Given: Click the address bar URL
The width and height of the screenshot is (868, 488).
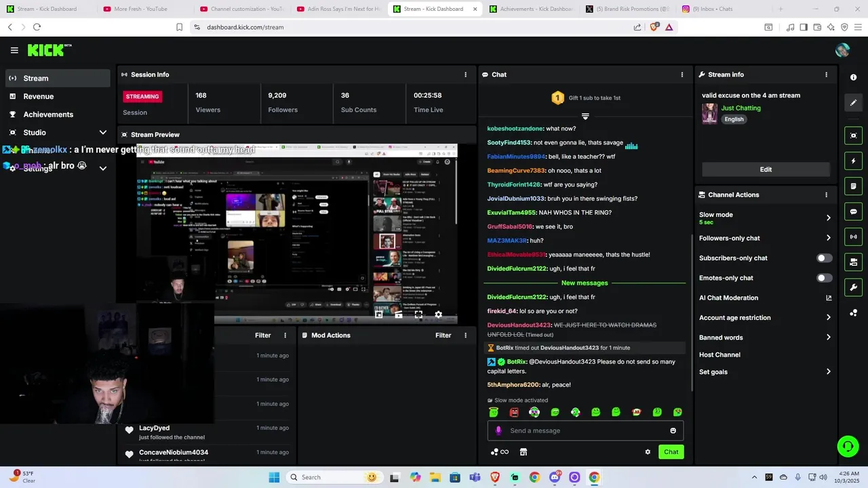Looking at the screenshot, I should [x=245, y=27].
